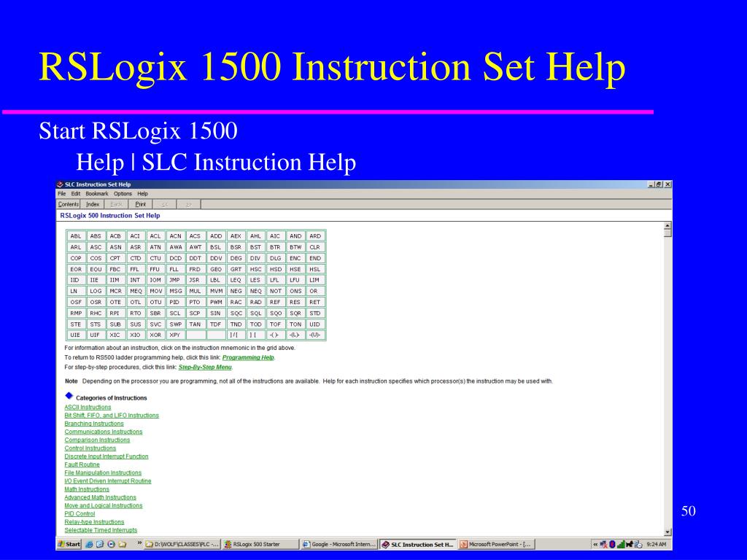Open the folder icon in quick launch
This screenshot has width=747, height=560.
[x=123, y=544]
